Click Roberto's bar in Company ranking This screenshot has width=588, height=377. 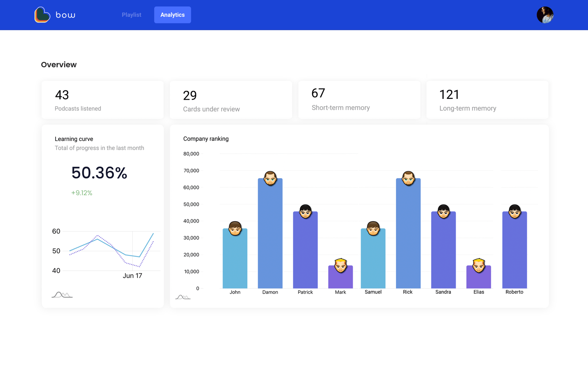click(514, 250)
